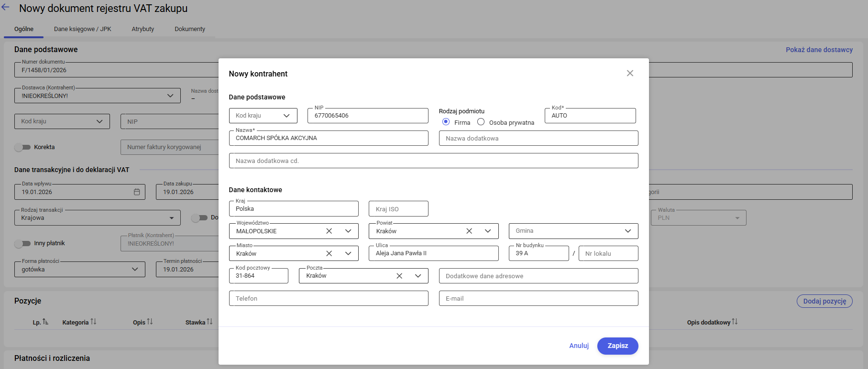Clear the Poczta Kraków selection
Viewport: 868px width, 369px height.
(x=399, y=276)
